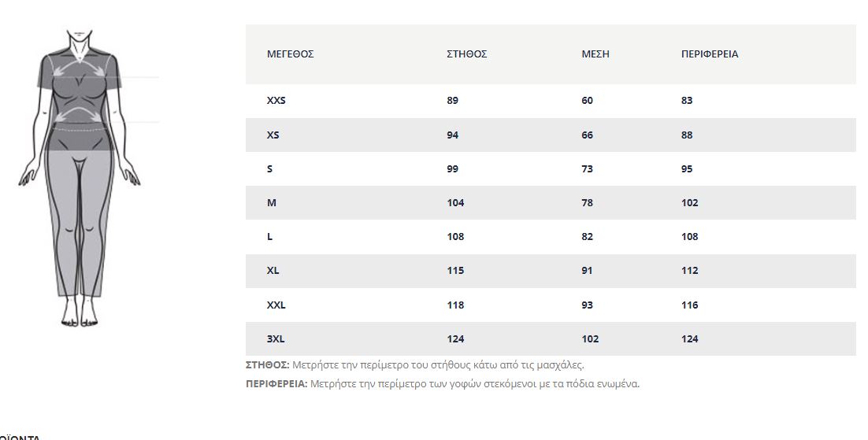Click chest value 89 for XXS
868x440 pixels.
coord(452,101)
